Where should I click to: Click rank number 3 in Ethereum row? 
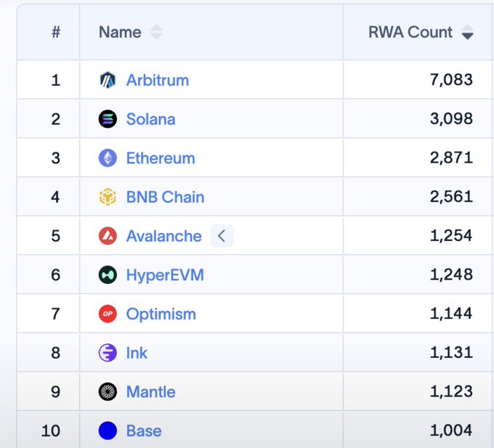(56, 158)
